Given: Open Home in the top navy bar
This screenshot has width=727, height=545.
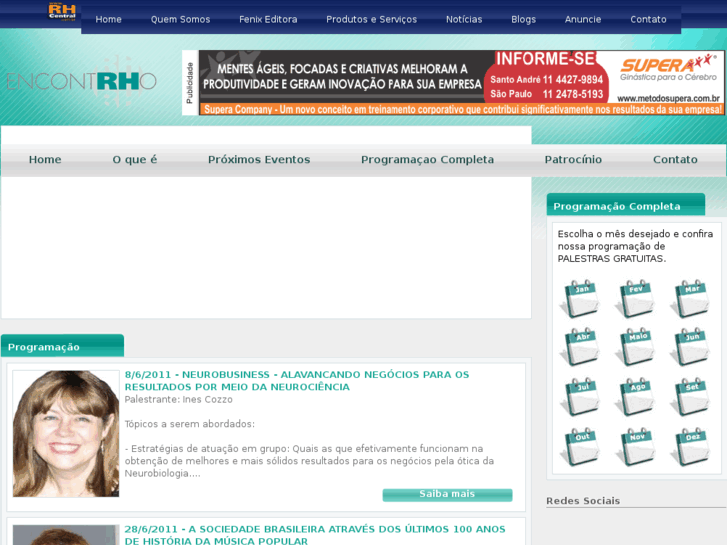Looking at the screenshot, I should pos(108,19).
